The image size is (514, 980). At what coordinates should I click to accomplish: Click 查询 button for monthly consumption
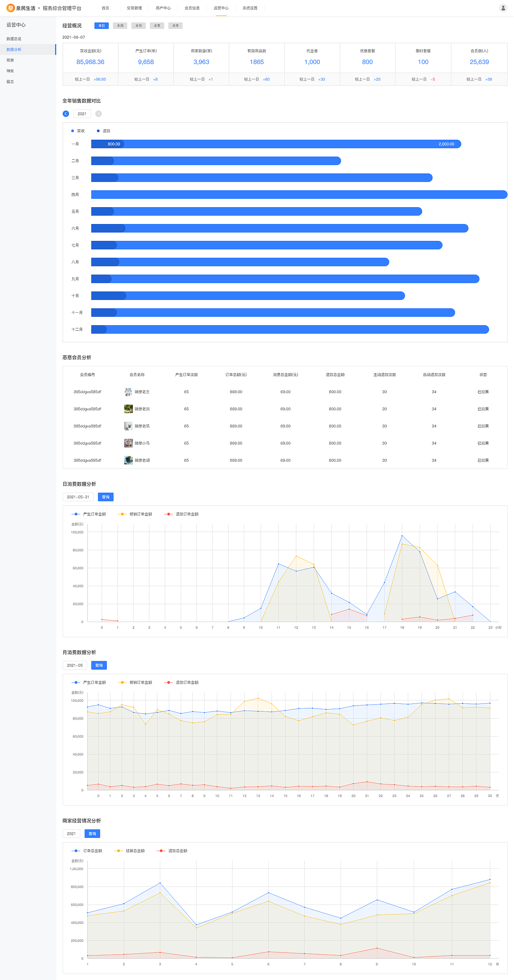99,665
